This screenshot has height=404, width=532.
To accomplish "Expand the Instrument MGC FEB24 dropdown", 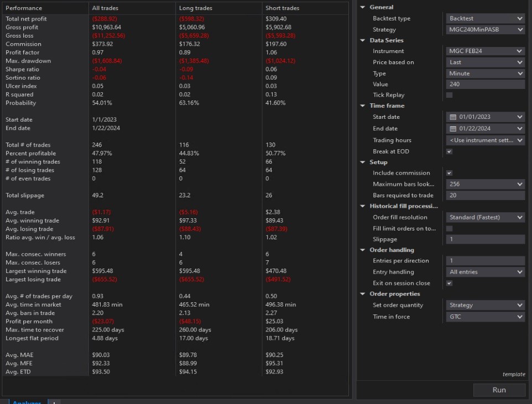I will coord(485,51).
